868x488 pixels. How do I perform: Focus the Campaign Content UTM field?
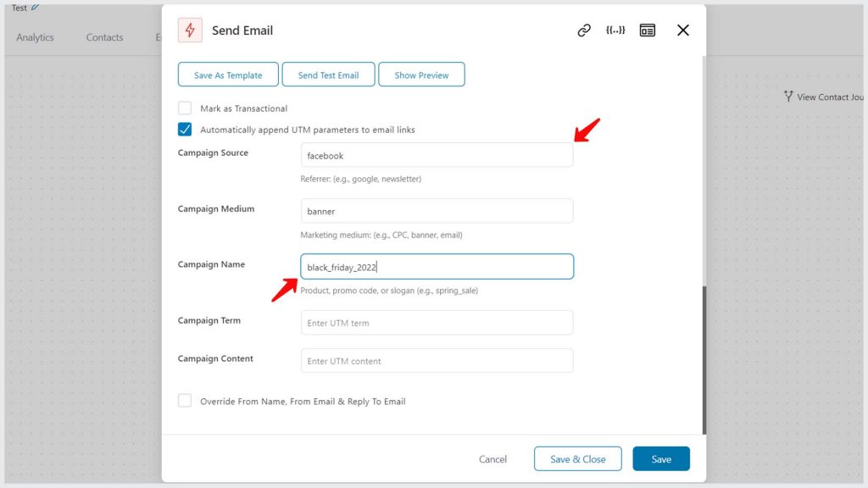point(437,361)
